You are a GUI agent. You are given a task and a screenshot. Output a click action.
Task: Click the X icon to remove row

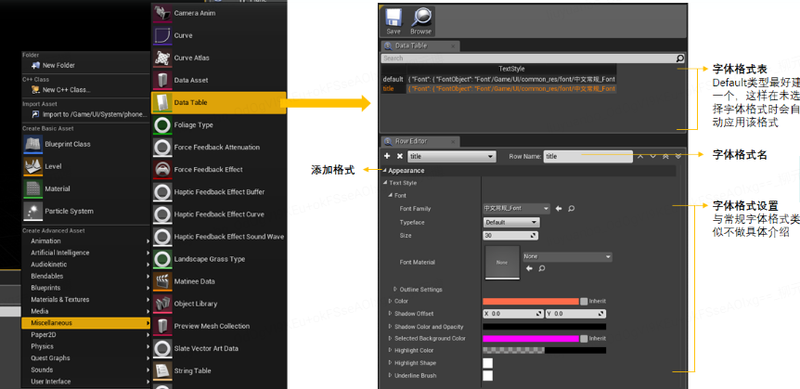pos(400,156)
